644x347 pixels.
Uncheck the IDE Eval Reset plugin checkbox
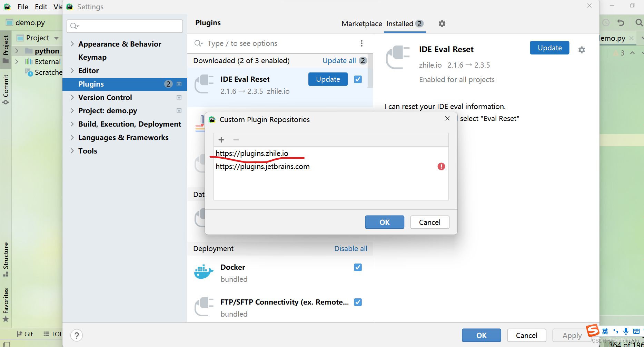358,79
